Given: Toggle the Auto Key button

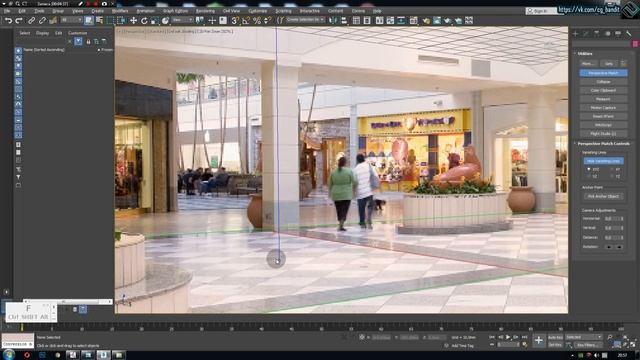Looking at the screenshot, I should click(555, 337).
